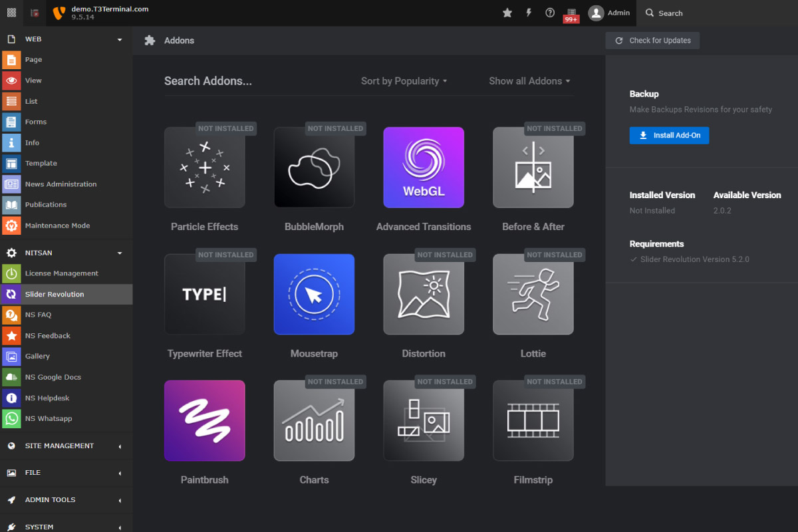Select the Lottie addon thumbnail
The height and width of the screenshot is (532, 798).
pos(533,294)
